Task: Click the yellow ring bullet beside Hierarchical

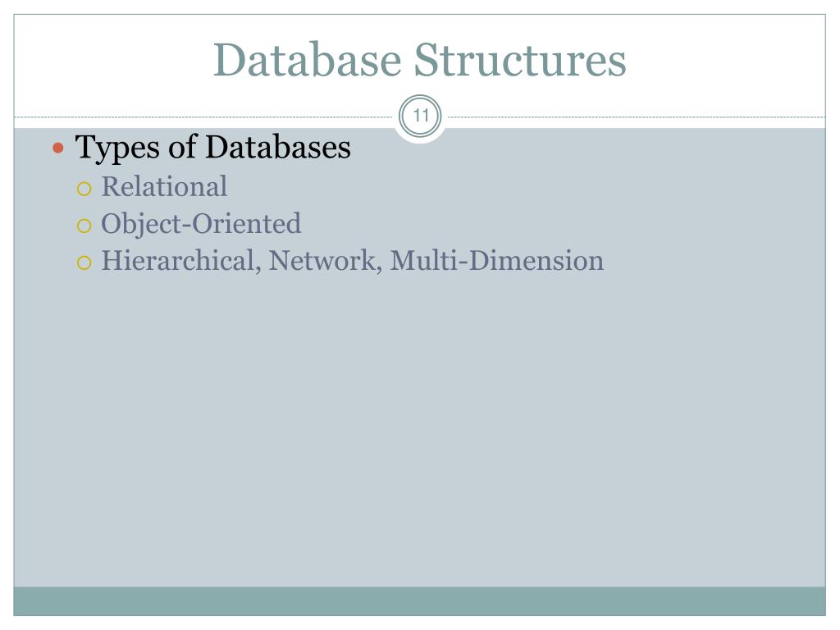Action: pyautogui.click(x=84, y=262)
